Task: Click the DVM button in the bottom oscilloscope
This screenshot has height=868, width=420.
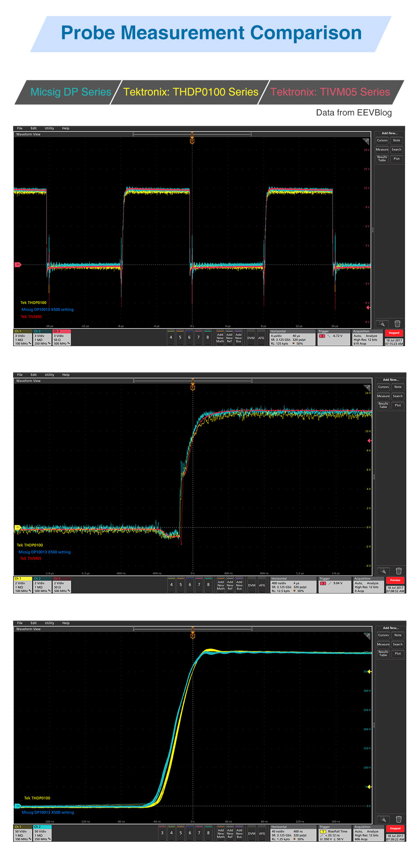Action: (252, 833)
